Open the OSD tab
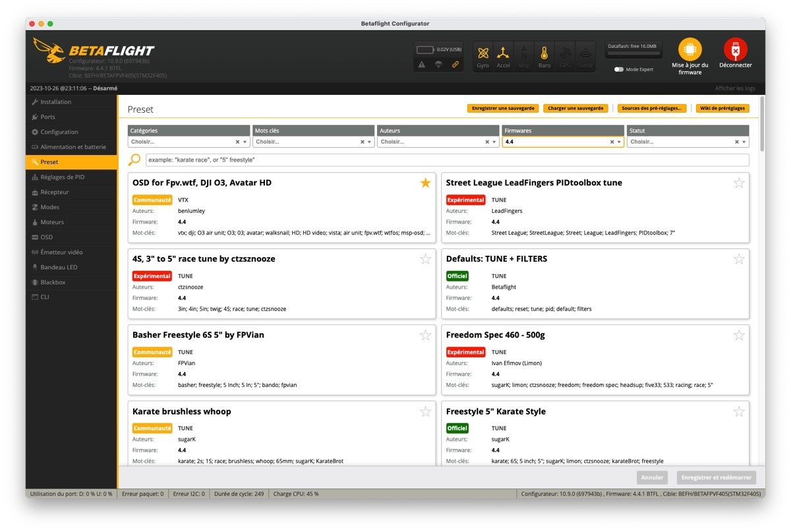Viewport: 791px width, 532px height. (x=71, y=237)
